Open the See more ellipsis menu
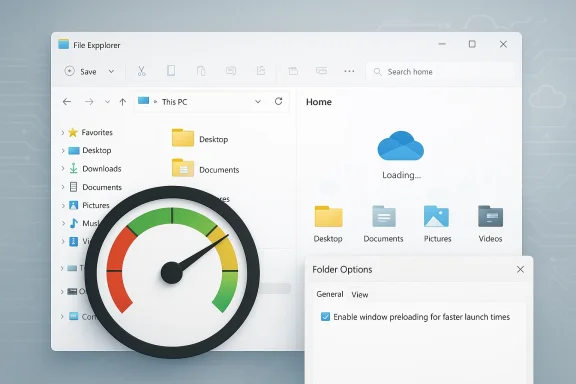Image resolution: width=576 pixels, height=384 pixels. [349, 71]
